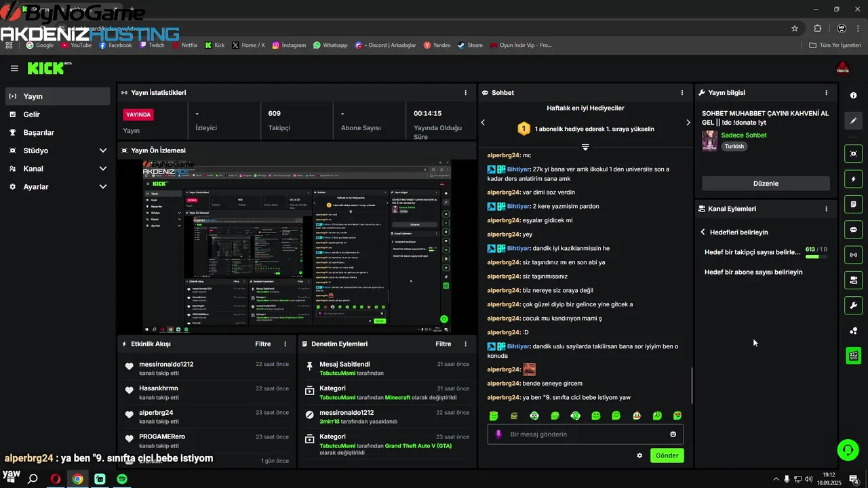Open Yayın bilgisi panel three-dot menu

(x=826, y=92)
